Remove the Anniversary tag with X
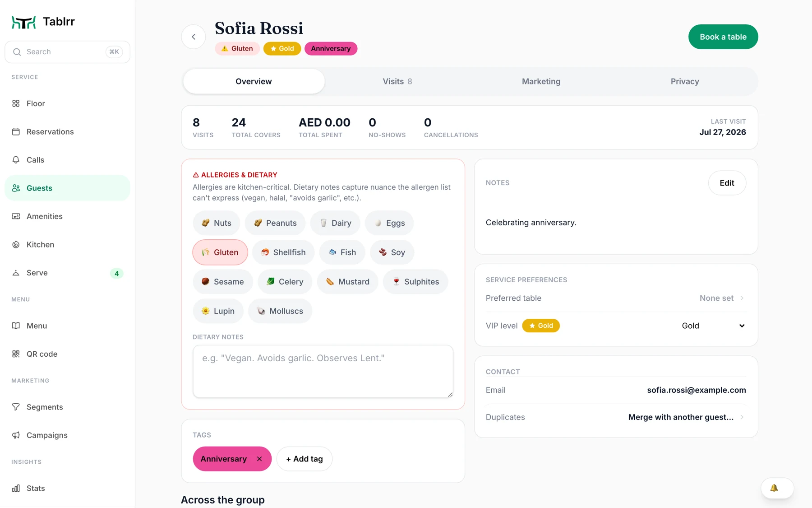The image size is (812, 508). pos(259,459)
